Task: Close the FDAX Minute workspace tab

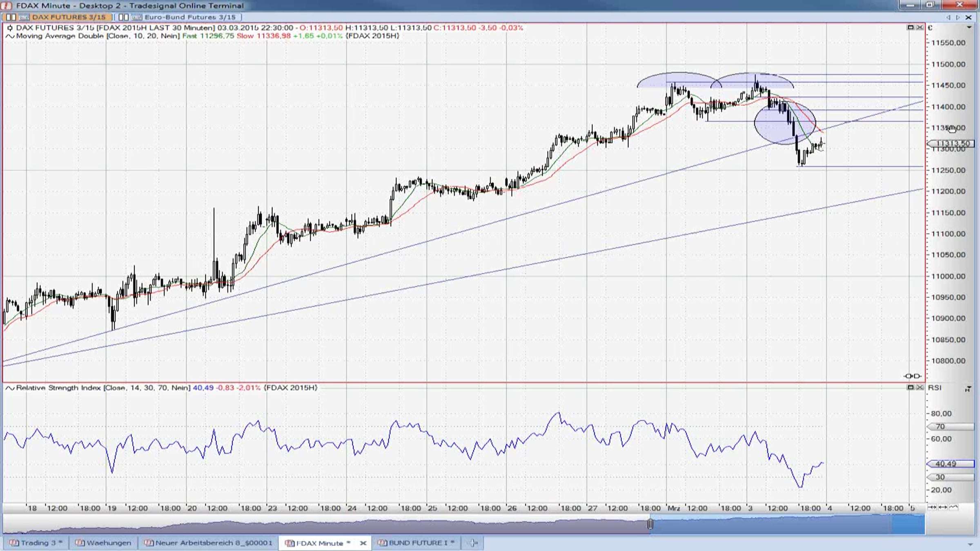Action: coord(363,543)
